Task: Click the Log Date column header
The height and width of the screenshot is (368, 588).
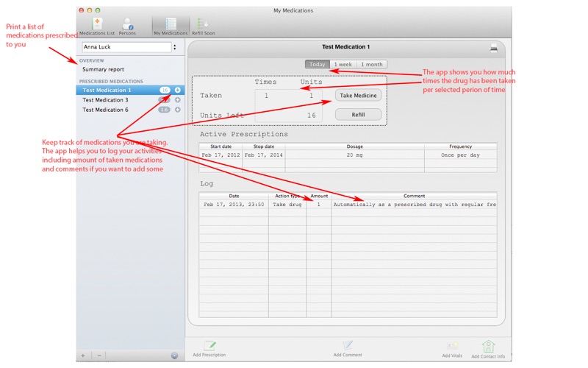Action: point(234,196)
